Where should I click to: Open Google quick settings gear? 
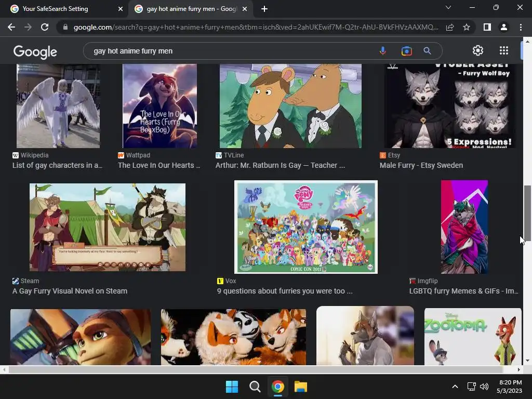tap(478, 50)
